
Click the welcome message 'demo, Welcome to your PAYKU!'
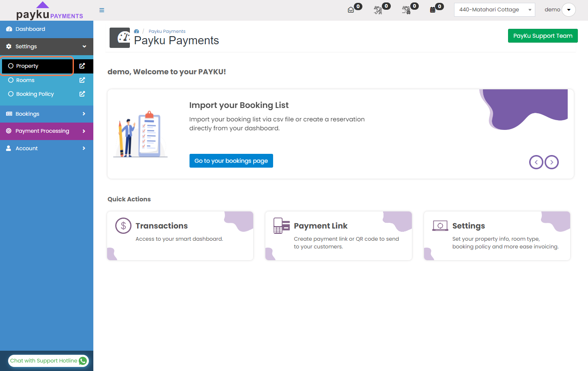pos(167,72)
